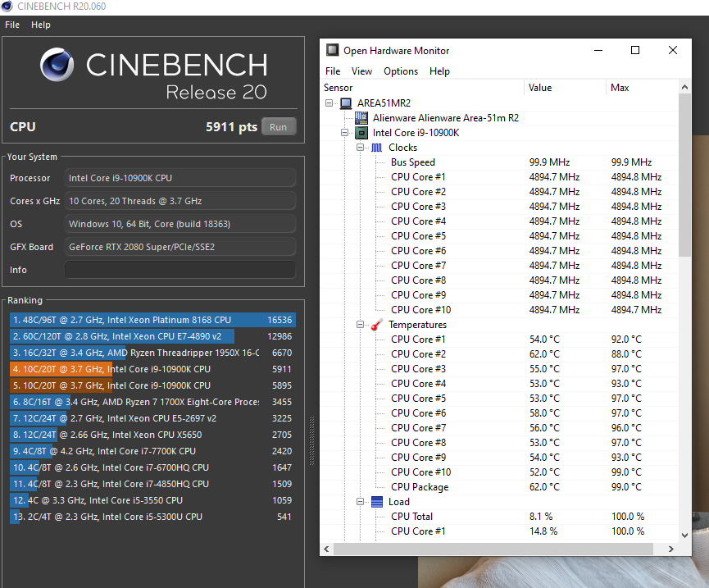Click the Sensor column header
This screenshot has width=709, height=588.
click(x=422, y=88)
